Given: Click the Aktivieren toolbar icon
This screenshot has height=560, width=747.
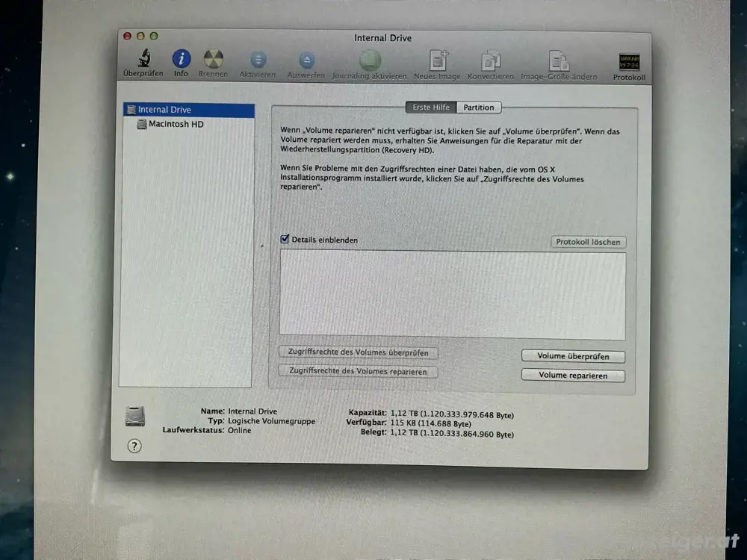Looking at the screenshot, I should tap(258, 60).
